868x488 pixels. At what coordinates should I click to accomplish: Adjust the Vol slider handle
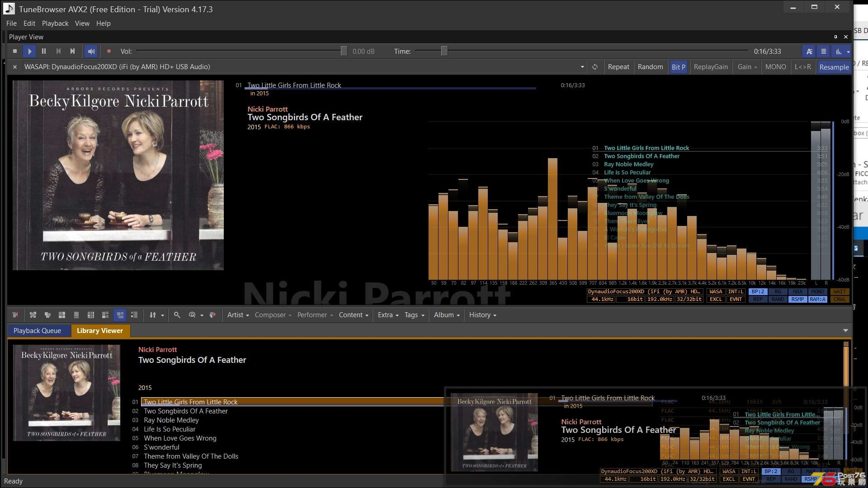pos(344,51)
